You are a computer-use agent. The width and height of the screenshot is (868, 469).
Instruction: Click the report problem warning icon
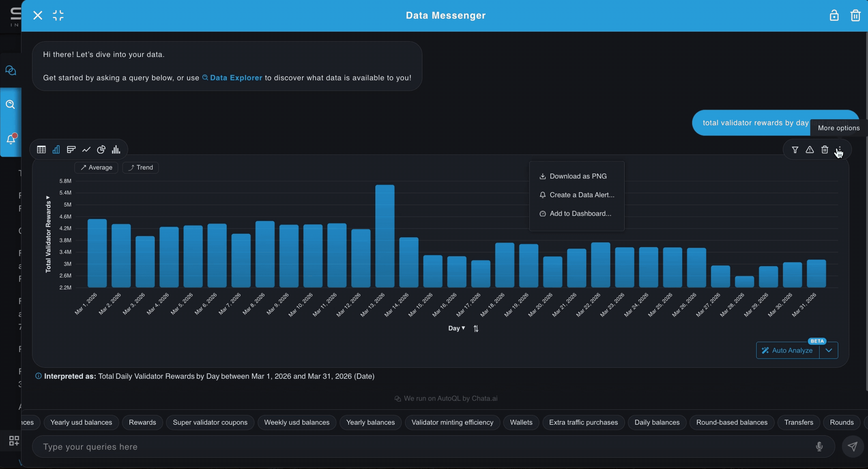coord(810,149)
